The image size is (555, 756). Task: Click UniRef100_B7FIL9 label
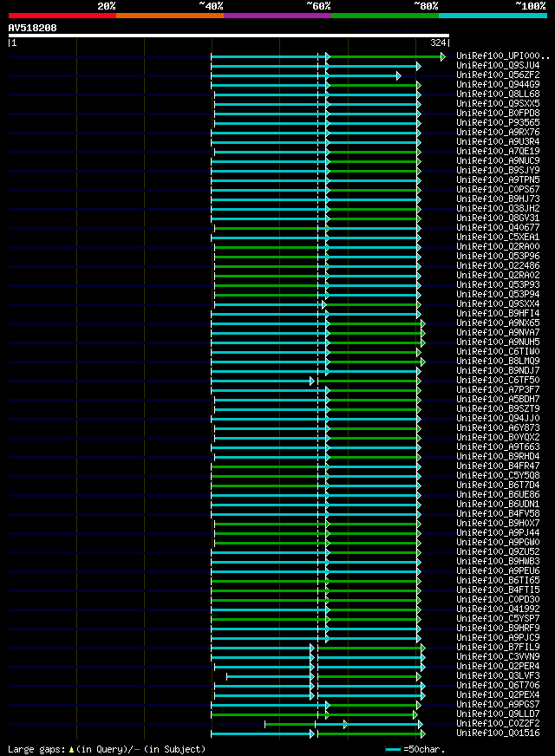pyautogui.click(x=498, y=647)
